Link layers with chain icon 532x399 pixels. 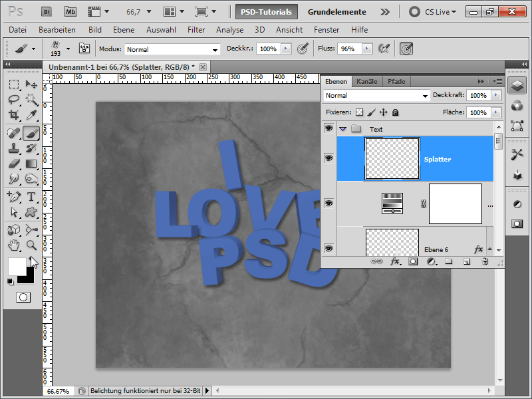[x=376, y=261]
